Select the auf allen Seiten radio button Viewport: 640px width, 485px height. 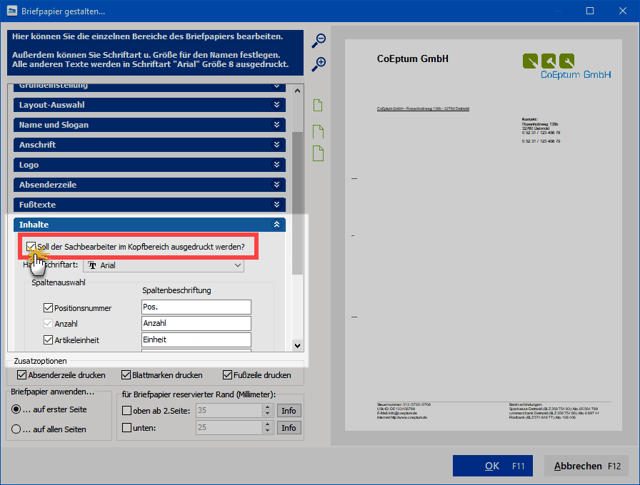tap(16, 430)
